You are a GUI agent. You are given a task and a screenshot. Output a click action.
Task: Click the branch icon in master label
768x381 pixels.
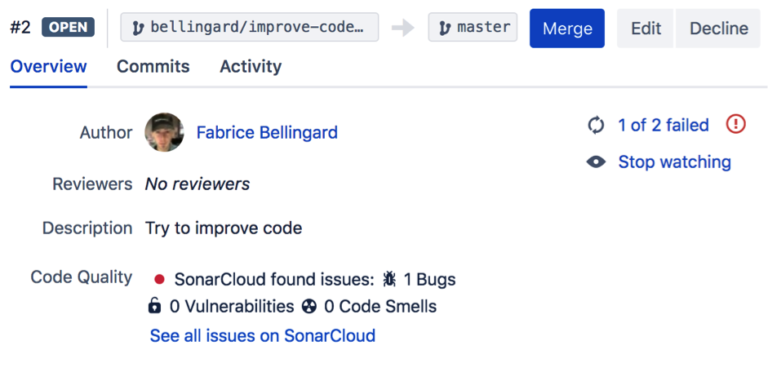click(x=445, y=28)
